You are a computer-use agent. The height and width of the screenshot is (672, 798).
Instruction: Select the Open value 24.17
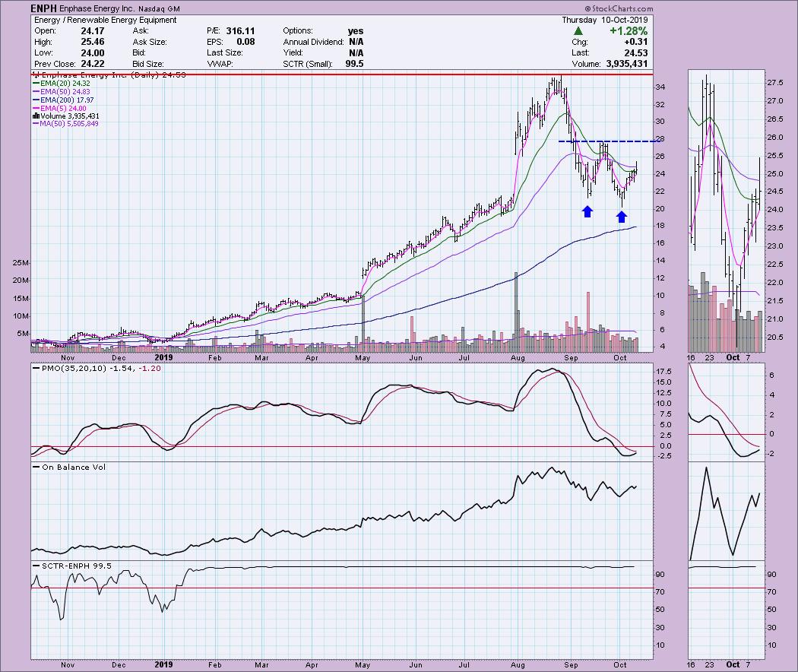pos(93,31)
